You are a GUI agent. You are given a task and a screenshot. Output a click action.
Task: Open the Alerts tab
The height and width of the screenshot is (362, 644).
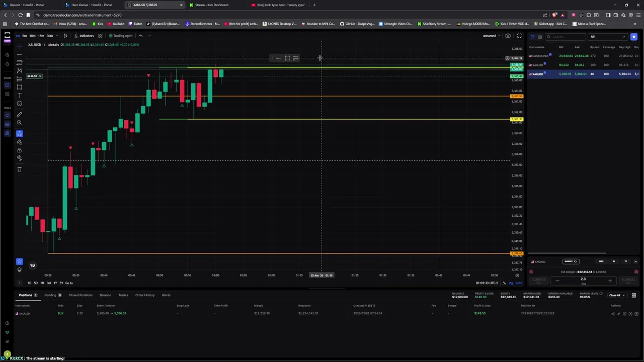(x=166, y=295)
